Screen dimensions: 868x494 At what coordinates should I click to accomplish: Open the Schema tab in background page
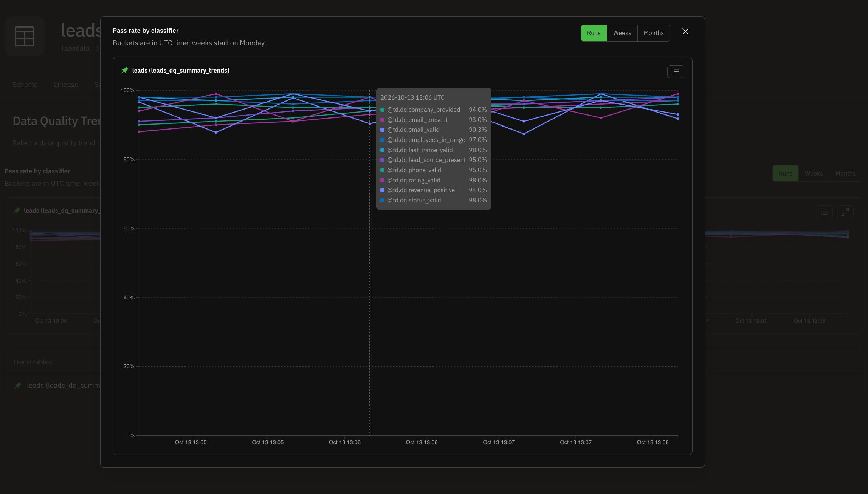[x=25, y=85]
